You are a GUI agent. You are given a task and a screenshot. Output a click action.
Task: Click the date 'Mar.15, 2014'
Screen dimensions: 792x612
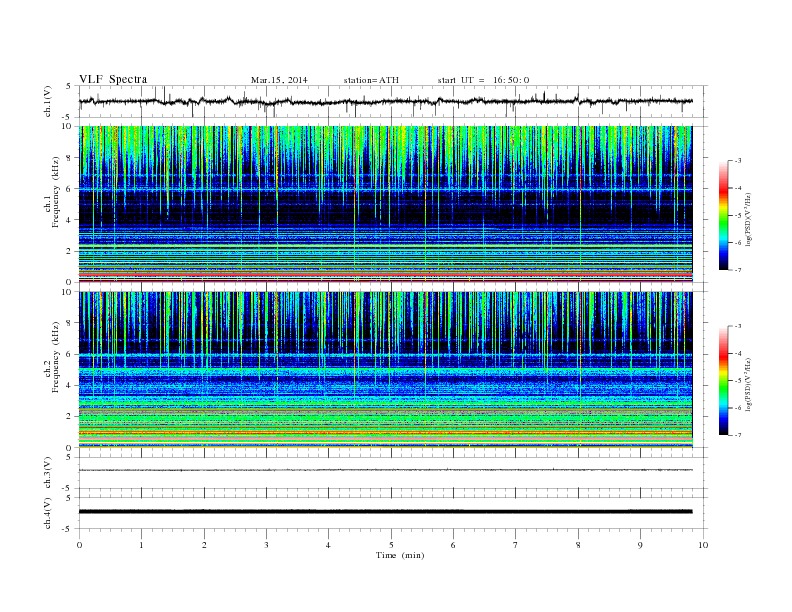pyautogui.click(x=279, y=80)
